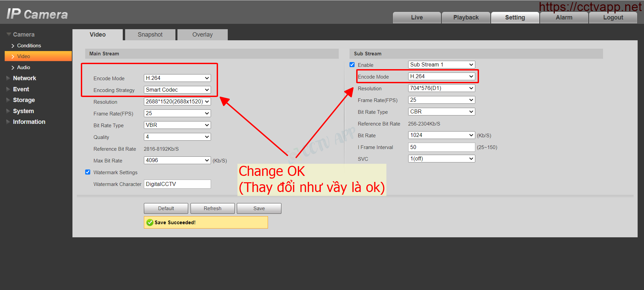The height and width of the screenshot is (290, 644).
Task: Open the Audio sidebar item
Action: tap(23, 67)
